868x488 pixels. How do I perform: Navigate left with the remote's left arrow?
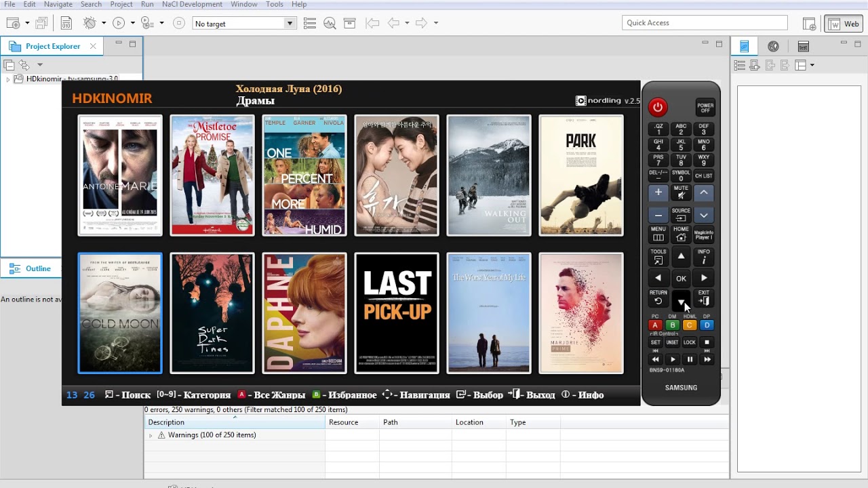pyautogui.click(x=658, y=278)
